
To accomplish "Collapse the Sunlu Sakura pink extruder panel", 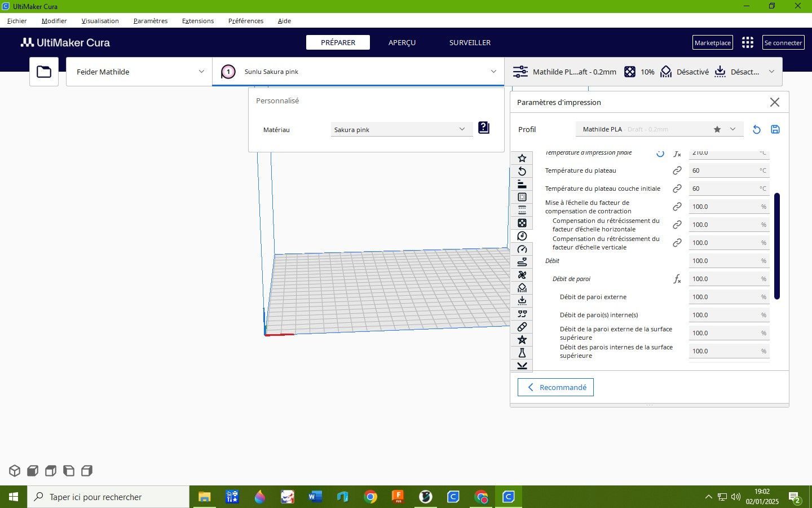I will click(x=358, y=72).
